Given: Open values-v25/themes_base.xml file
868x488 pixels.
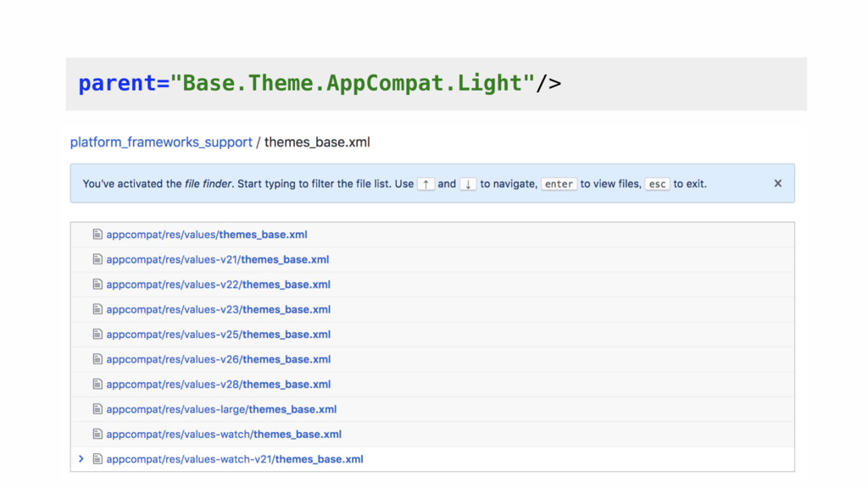Looking at the screenshot, I should (x=218, y=334).
